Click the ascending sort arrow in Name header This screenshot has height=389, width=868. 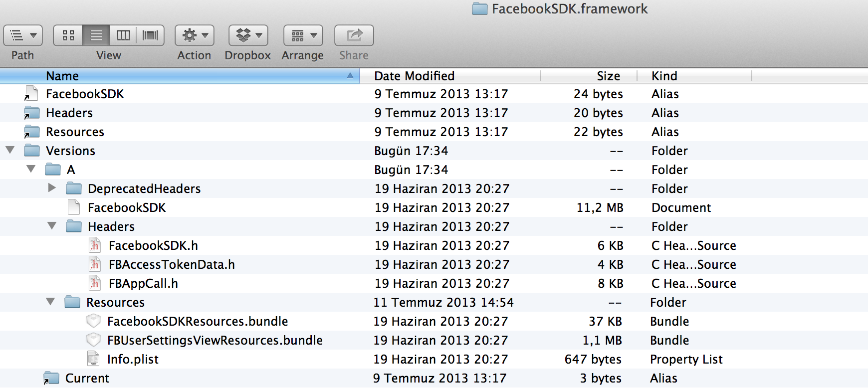point(350,76)
